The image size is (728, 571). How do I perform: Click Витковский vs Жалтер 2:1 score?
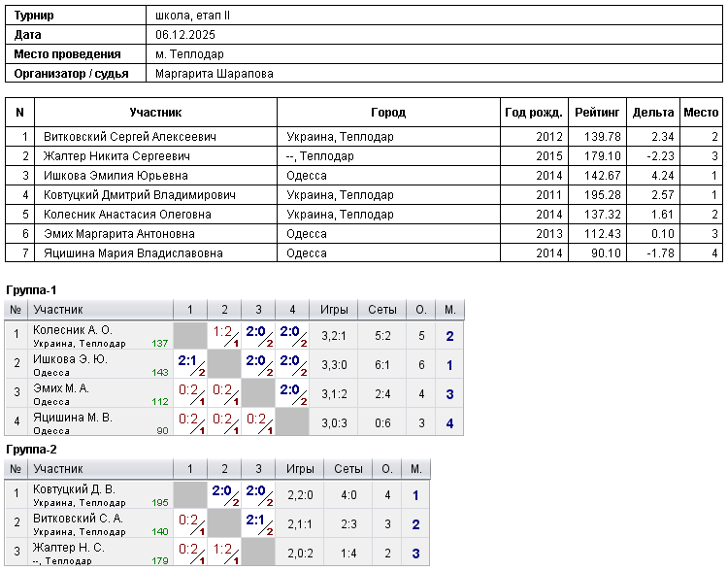tap(258, 523)
